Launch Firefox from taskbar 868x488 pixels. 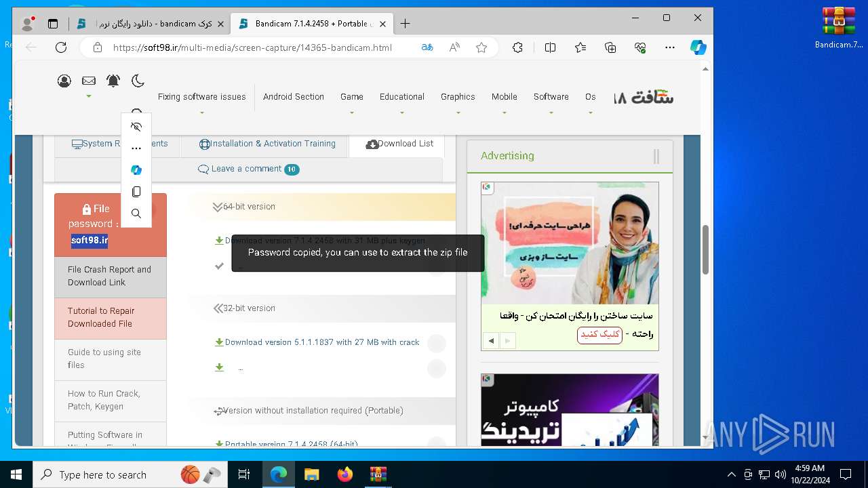[x=344, y=474]
